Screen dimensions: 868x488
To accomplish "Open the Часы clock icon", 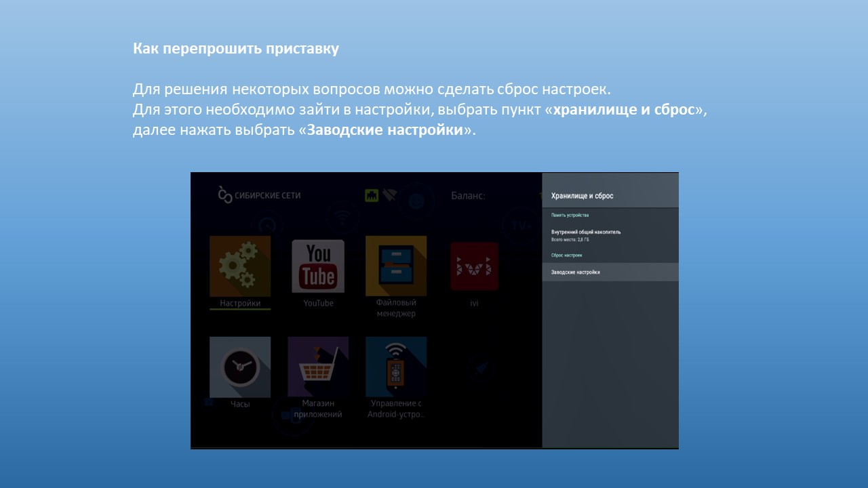I will coord(240,367).
